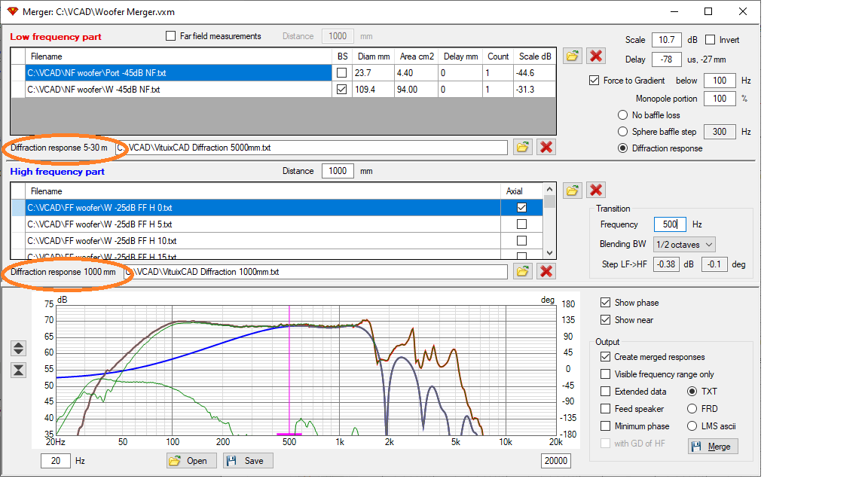Toggle Show phase checkbox
This screenshot has height=488, width=868.
606,303
